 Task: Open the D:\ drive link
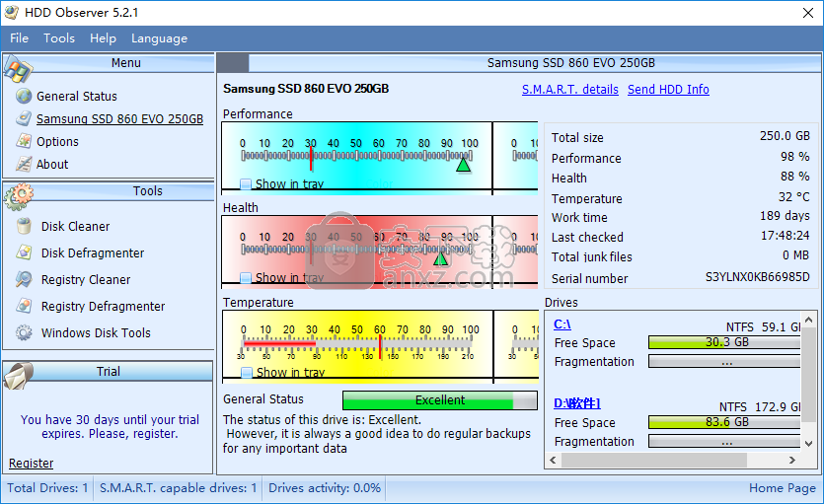577,403
